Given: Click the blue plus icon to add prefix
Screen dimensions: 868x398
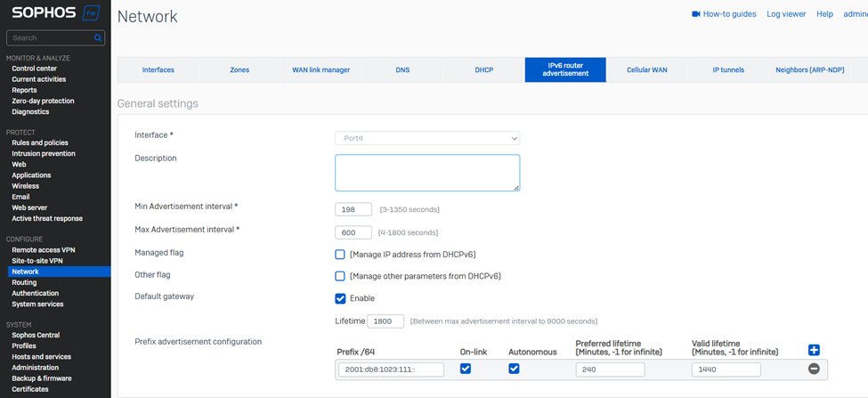Looking at the screenshot, I should (x=813, y=350).
